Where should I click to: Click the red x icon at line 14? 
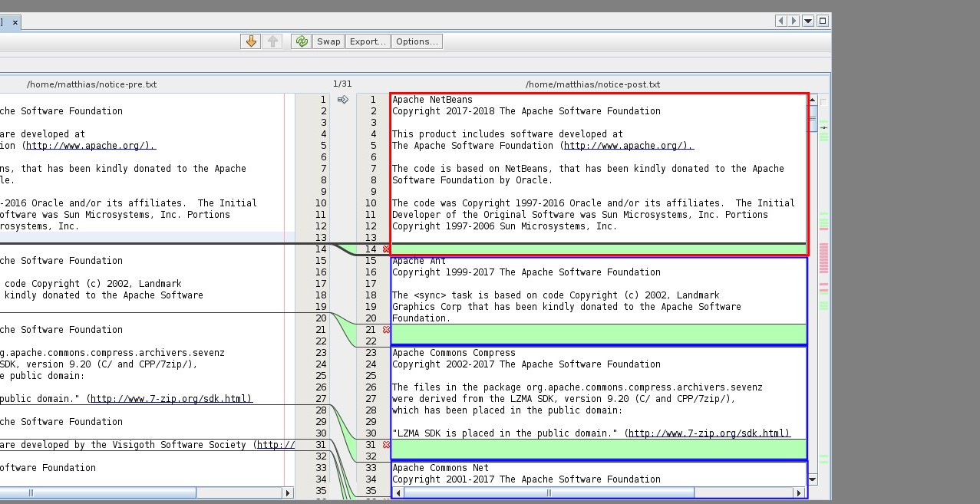point(386,249)
